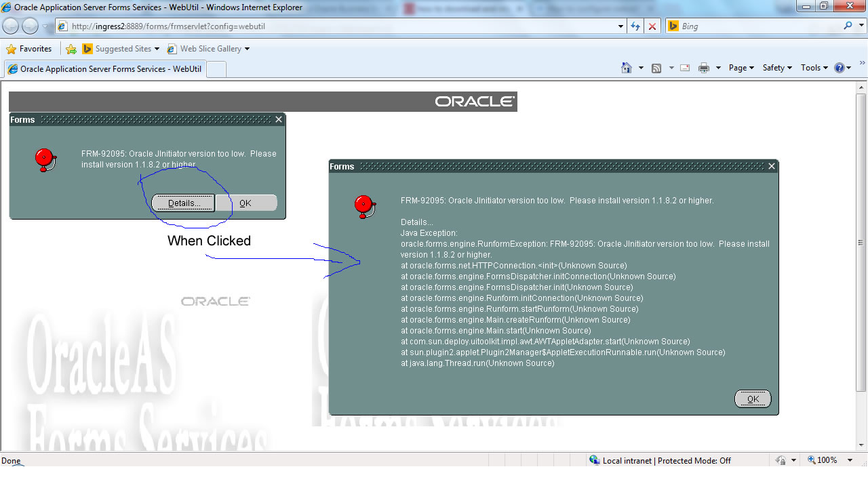Click the ORACLE logo in the gray banner

475,102
